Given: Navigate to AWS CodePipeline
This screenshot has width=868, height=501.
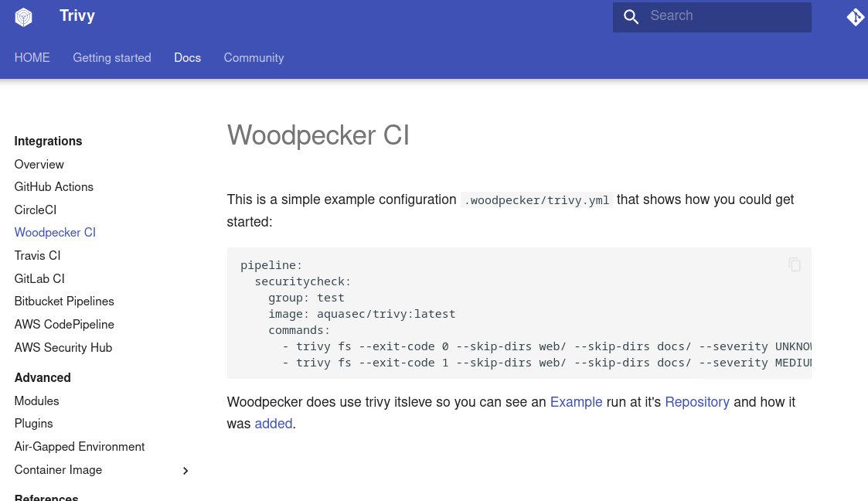Looking at the screenshot, I should point(64,325).
